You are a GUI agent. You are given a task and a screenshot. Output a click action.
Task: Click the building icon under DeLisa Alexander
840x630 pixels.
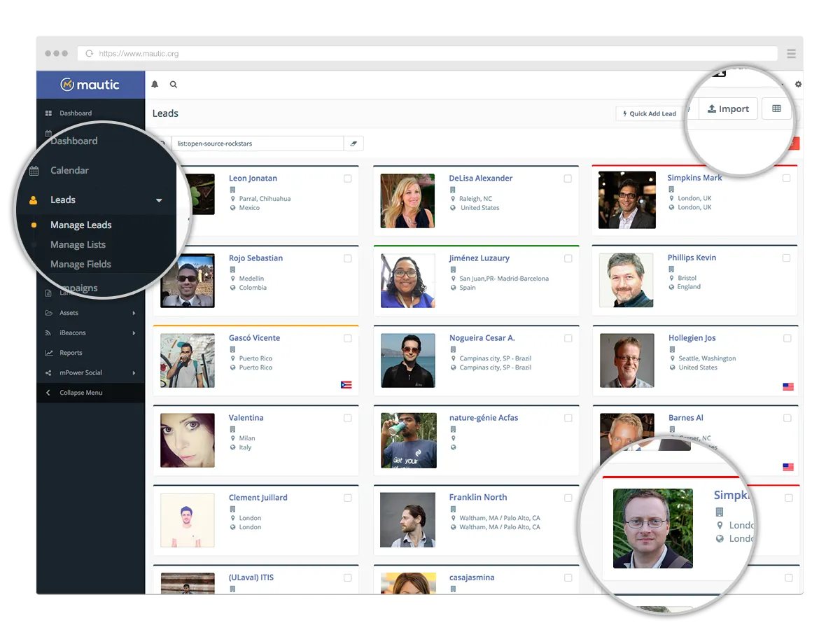453,190
